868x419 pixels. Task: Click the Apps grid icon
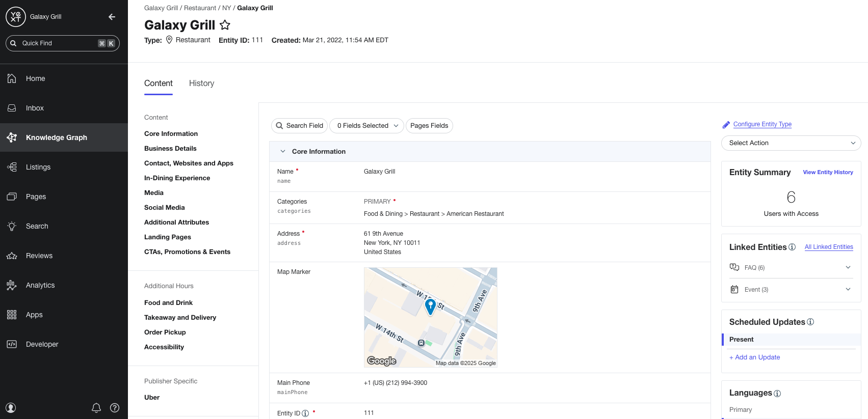[12, 315]
